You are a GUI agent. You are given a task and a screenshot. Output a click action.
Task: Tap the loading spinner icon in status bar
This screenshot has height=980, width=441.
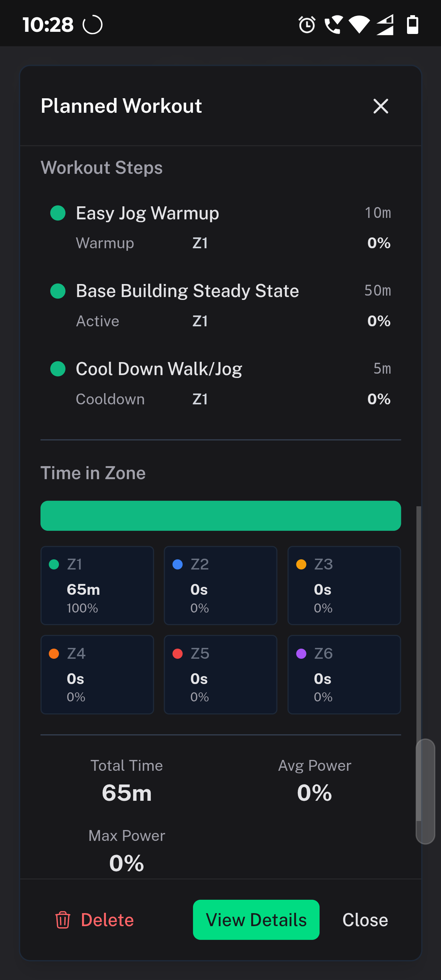tap(93, 25)
